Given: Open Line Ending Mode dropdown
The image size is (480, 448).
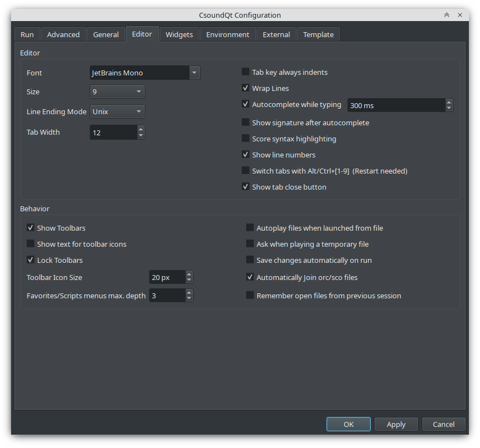Looking at the screenshot, I should 118,111.
